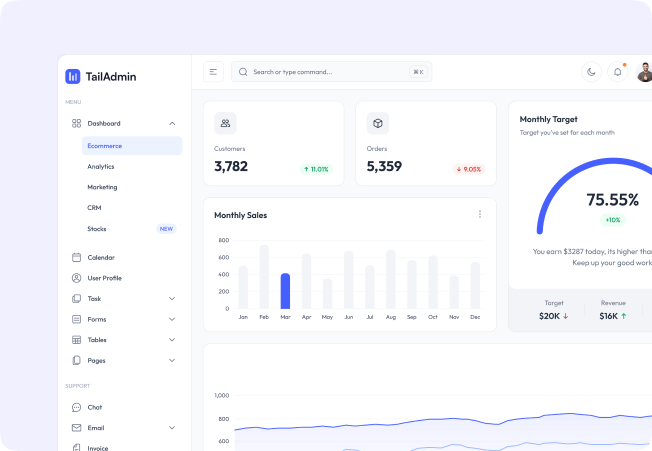Click the highlighted Mar bar in chart

285,291
